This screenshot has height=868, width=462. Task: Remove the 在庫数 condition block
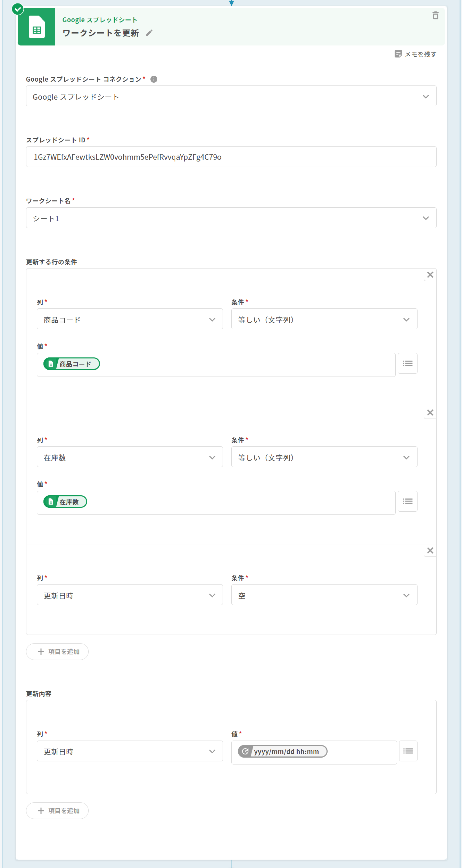(430, 412)
